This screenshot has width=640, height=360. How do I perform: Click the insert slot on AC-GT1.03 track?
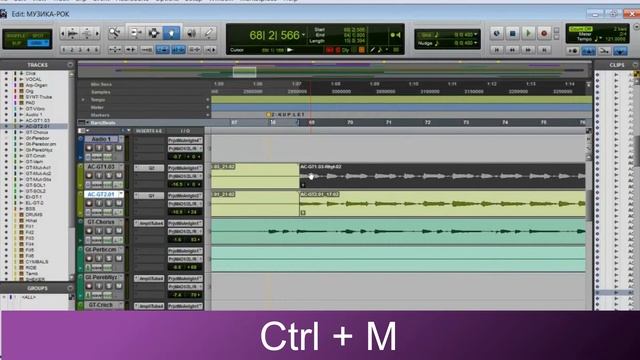[149, 168]
